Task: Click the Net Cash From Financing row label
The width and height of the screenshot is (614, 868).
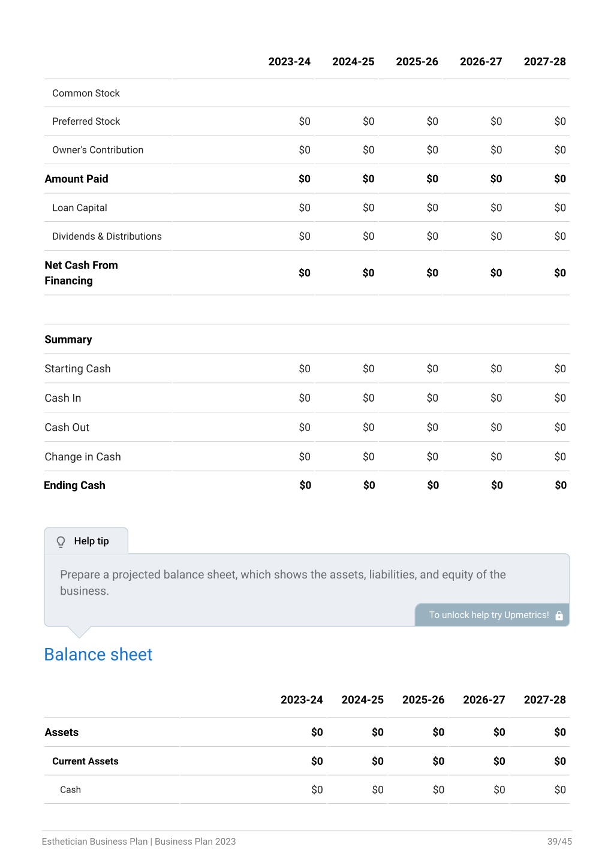Action: [82, 273]
